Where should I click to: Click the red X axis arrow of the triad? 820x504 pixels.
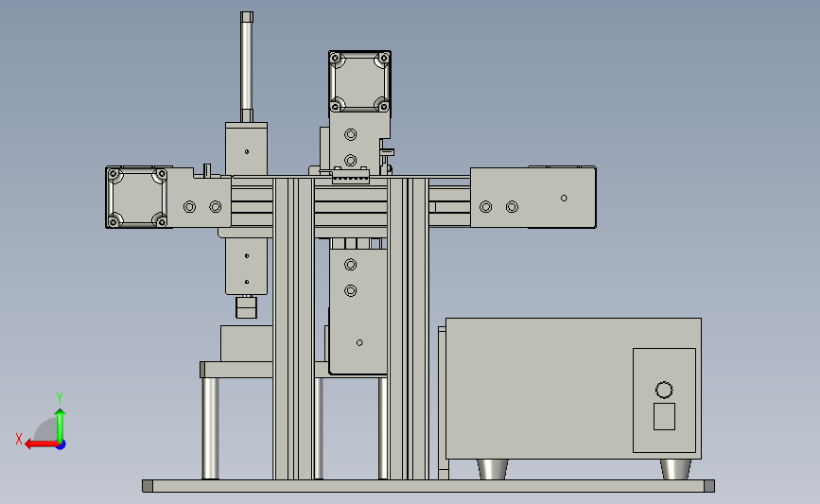[x=41, y=444]
